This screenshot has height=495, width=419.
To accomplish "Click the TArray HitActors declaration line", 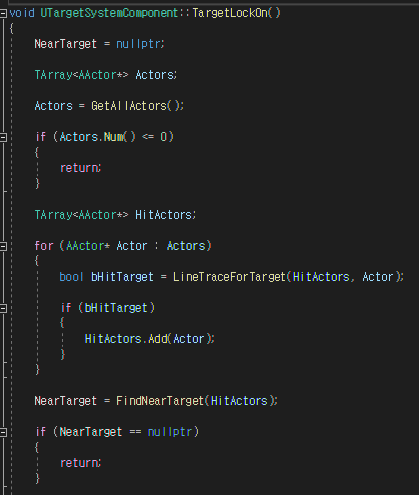I will click(115, 215).
